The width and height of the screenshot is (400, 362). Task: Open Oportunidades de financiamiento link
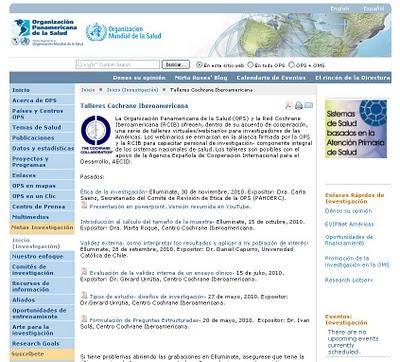[x=349, y=240]
